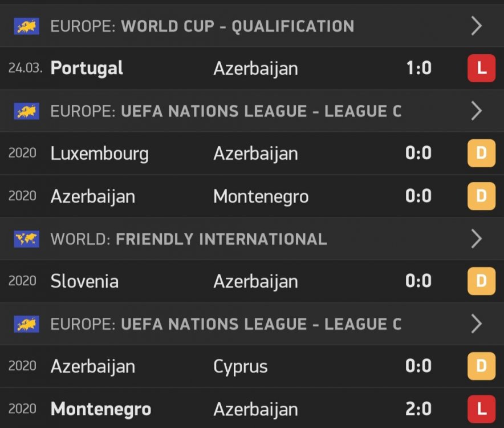The width and height of the screenshot is (504, 428).
Task: Click the D badge on Azerbaijan vs Montenegro
Action: (x=481, y=196)
